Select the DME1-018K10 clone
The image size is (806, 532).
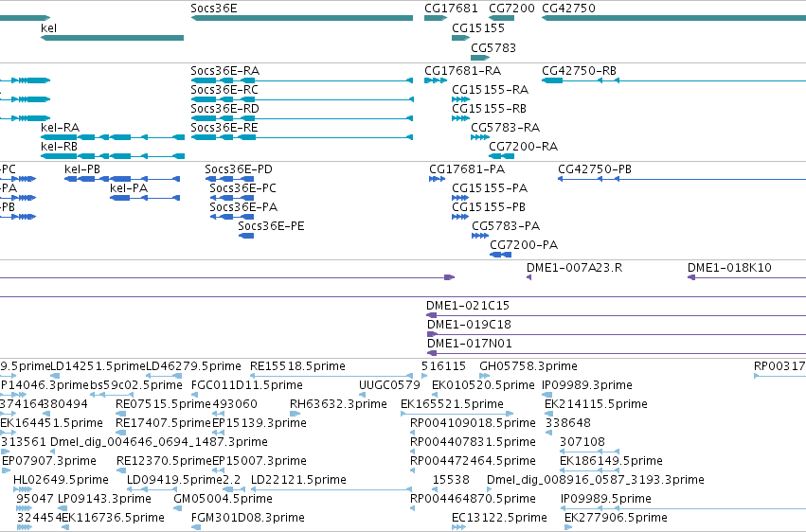click(x=746, y=277)
